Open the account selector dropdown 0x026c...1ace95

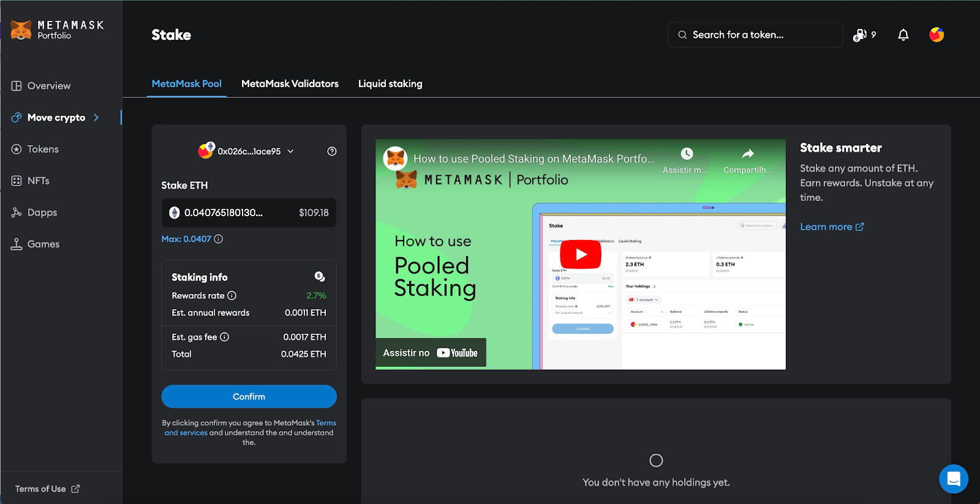(x=248, y=151)
